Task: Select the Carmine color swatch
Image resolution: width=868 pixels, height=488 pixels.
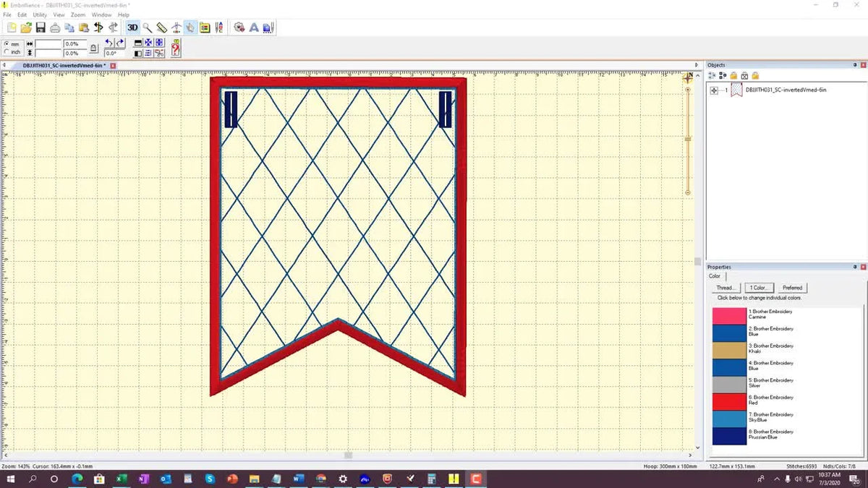Action: click(729, 315)
